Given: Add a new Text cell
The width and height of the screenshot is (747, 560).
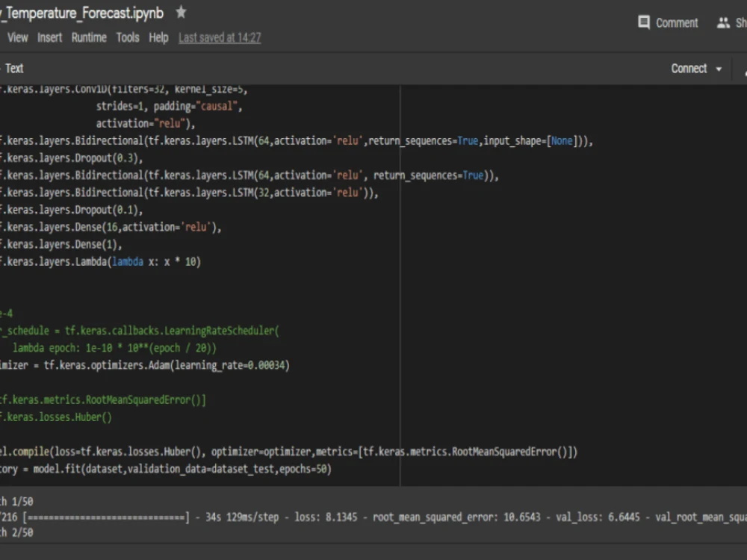Looking at the screenshot, I should pos(14,69).
